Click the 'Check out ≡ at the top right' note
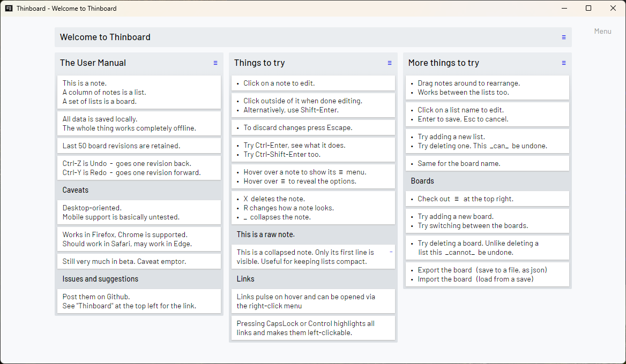Viewport: 626px width, 364px height. coord(487,199)
